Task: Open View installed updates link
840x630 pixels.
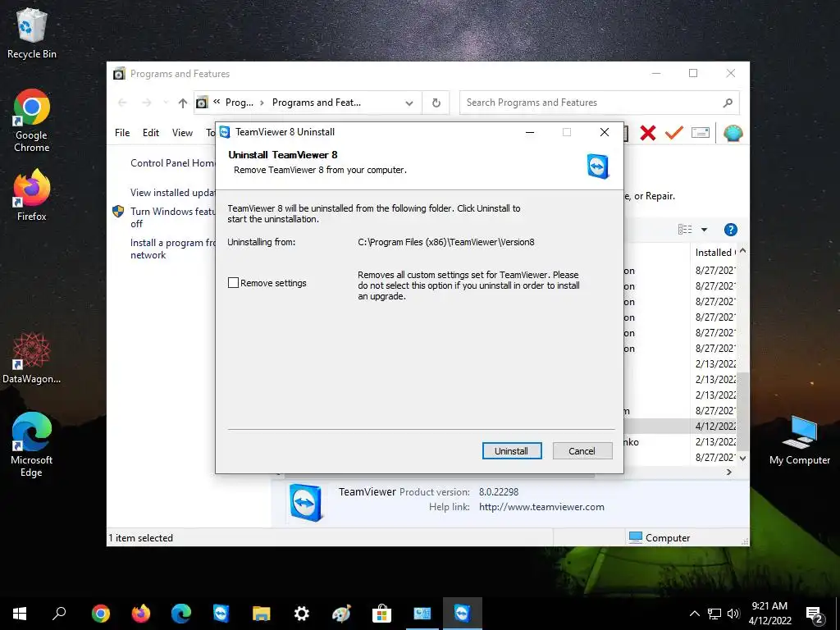Action: [x=172, y=192]
